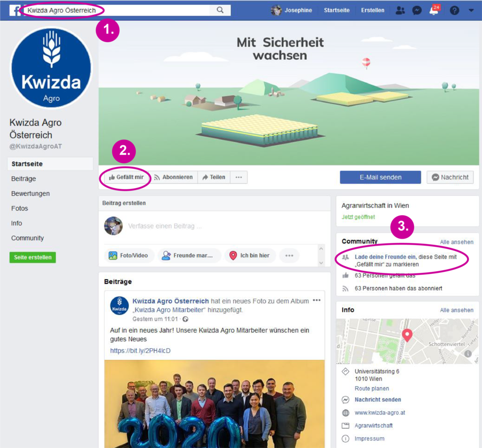
Task: Click more post types ellipsis in composer
Action: coord(289,255)
